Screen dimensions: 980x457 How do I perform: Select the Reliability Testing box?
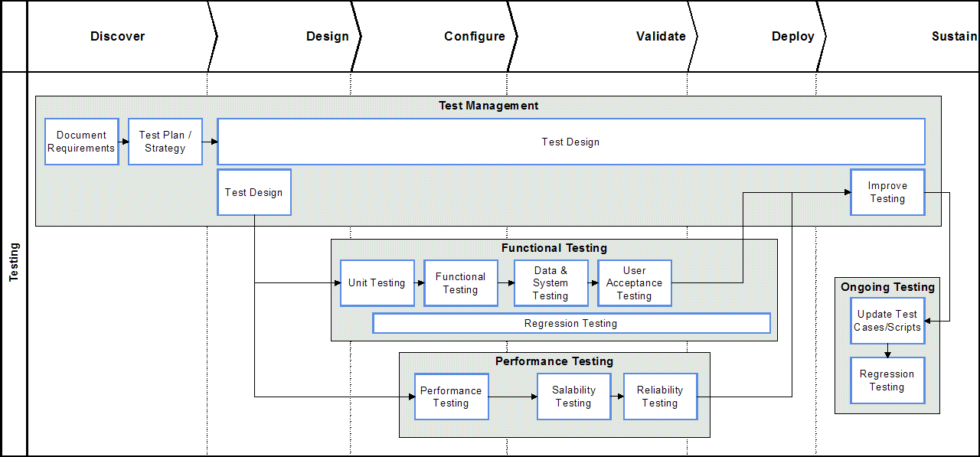click(659, 397)
